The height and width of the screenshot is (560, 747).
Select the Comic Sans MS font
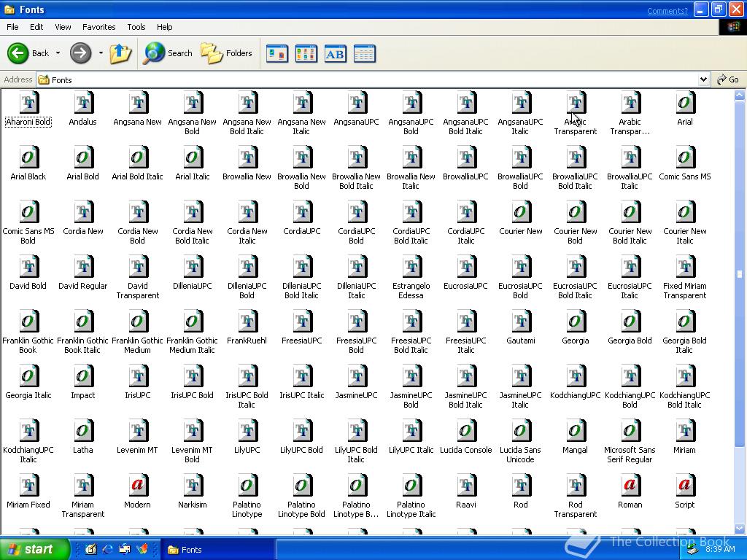point(684,164)
